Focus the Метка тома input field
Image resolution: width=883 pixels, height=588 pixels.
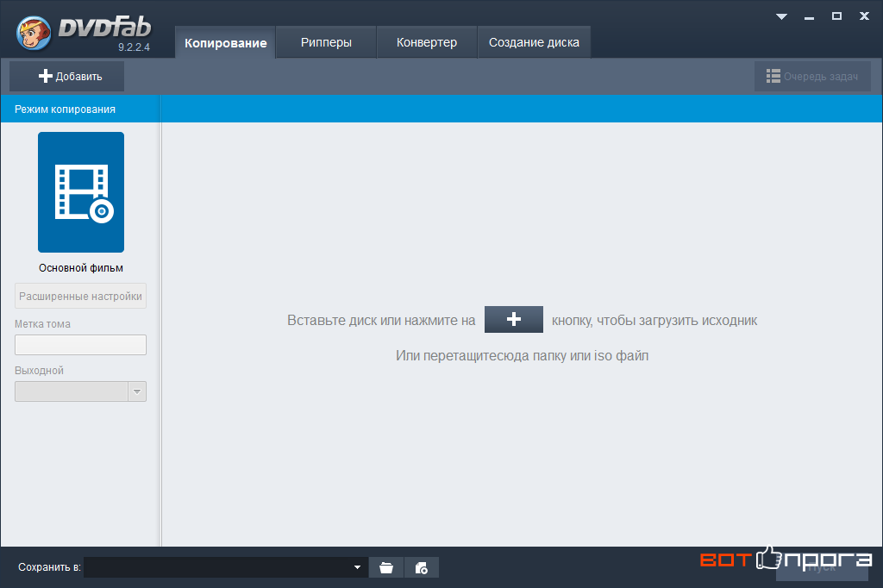tap(80, 345)
